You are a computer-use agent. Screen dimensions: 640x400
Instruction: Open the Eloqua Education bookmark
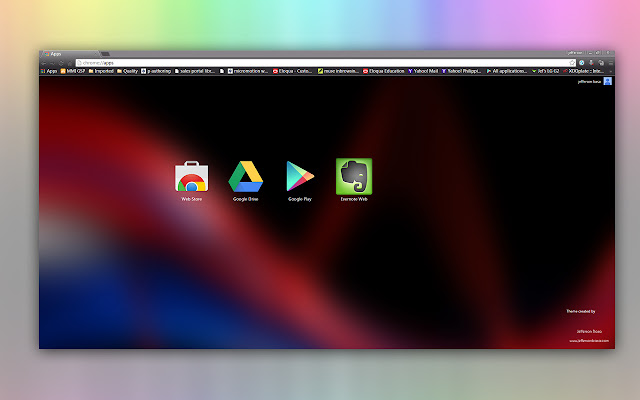point(384,71)
